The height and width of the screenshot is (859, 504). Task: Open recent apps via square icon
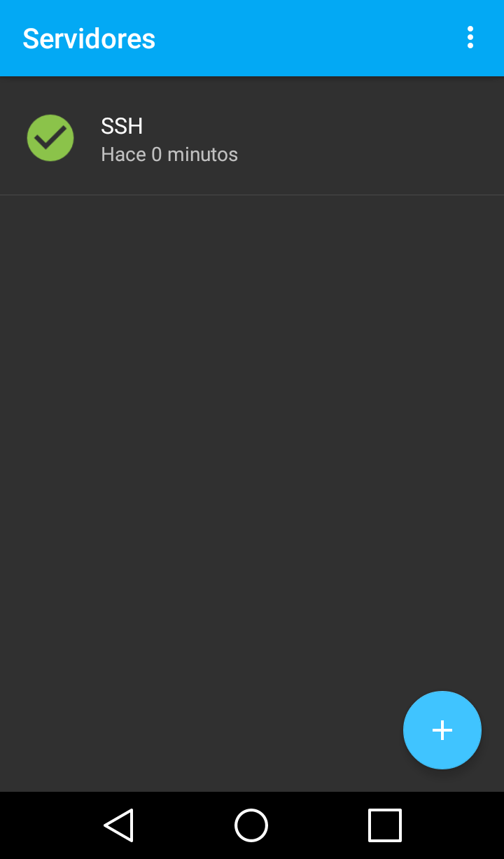click(x=385, y=825)
